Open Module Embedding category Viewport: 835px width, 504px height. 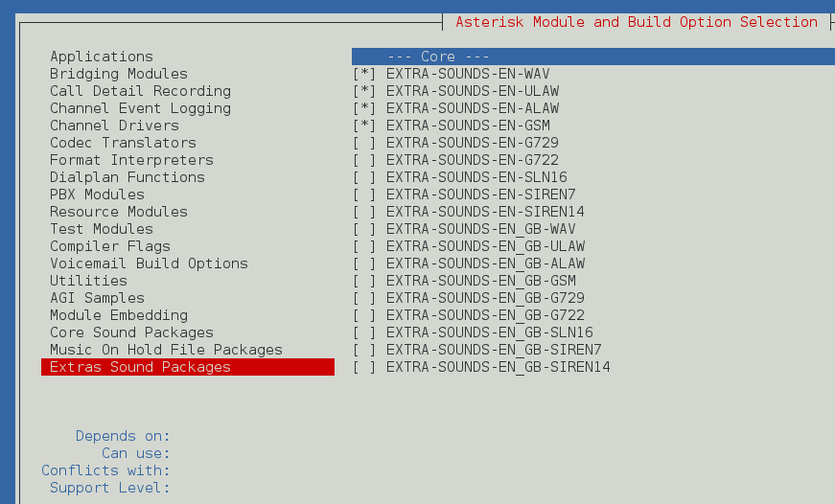pos(119,315)
